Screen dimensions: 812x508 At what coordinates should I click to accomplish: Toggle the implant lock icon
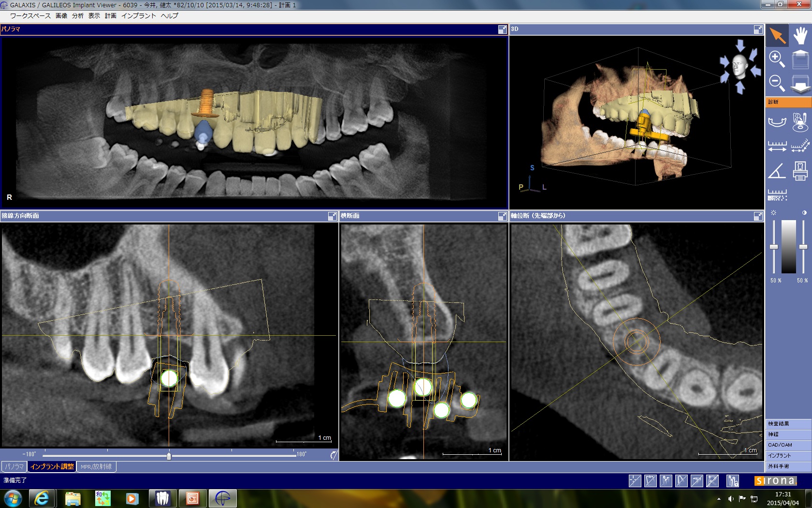tap(733, 480)
